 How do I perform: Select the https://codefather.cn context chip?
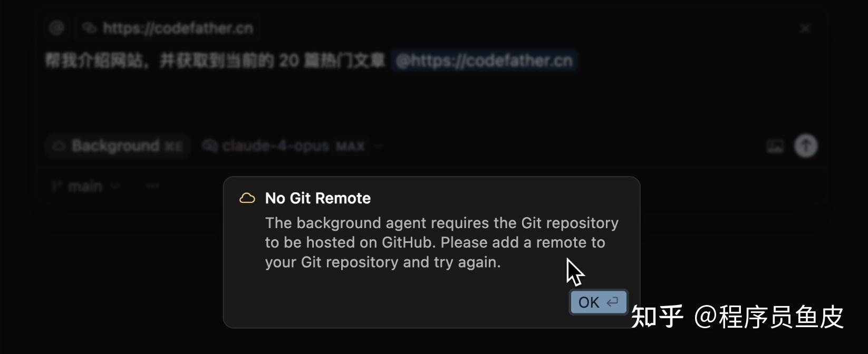(167, 28)
